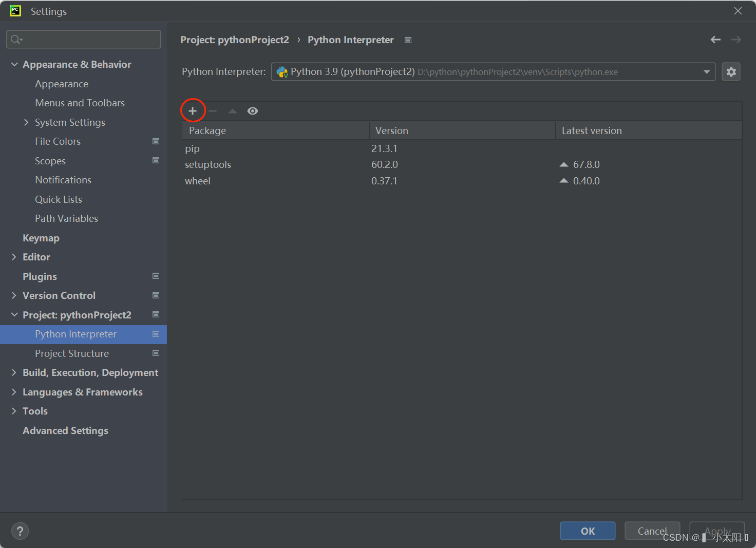Upgrade package using the up-arrow toolbar icon
756x548 pixels.
click(x=232, y=110)
